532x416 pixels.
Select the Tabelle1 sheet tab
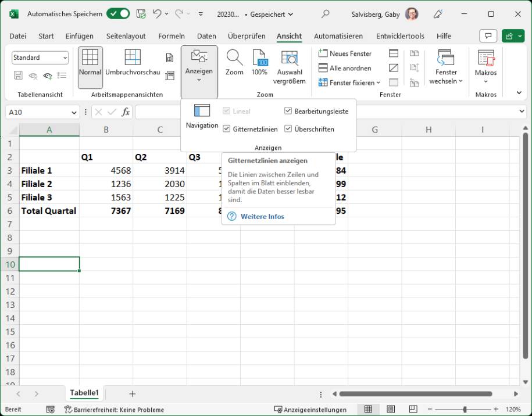pos(84,393)
